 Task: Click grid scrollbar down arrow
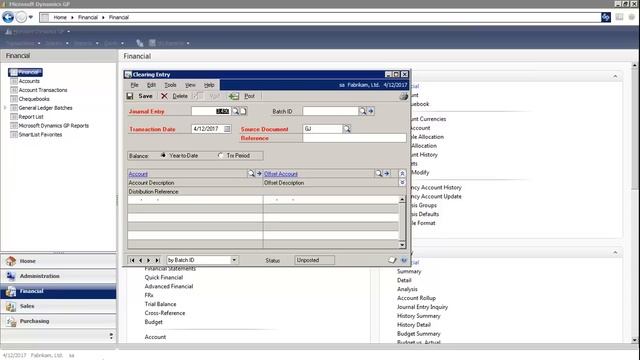[402, 245]
